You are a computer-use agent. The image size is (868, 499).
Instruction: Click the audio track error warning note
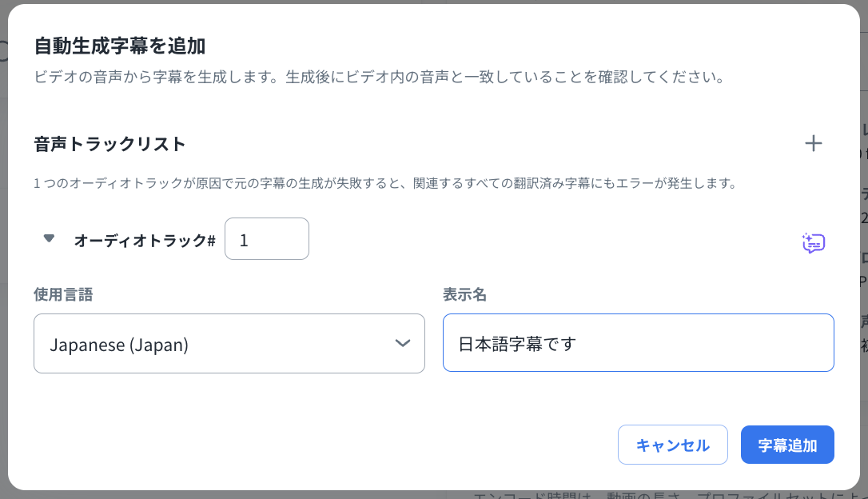[384, 184]
